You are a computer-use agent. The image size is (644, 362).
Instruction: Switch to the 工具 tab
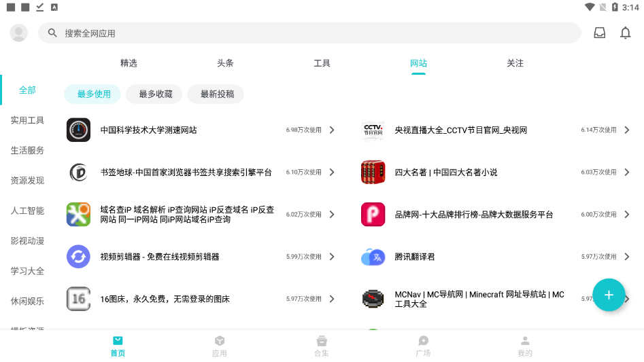[x=322, y=63]
